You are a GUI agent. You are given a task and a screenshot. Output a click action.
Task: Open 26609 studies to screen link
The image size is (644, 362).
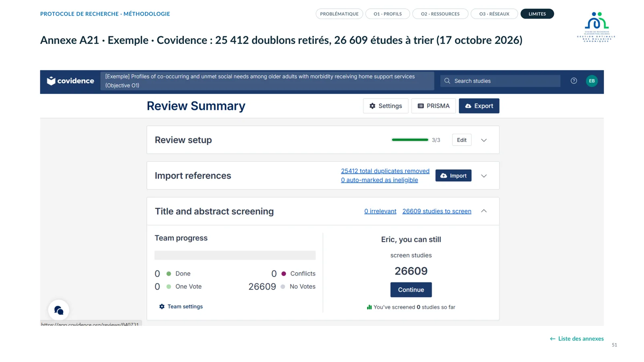click(x=437, y=211)
